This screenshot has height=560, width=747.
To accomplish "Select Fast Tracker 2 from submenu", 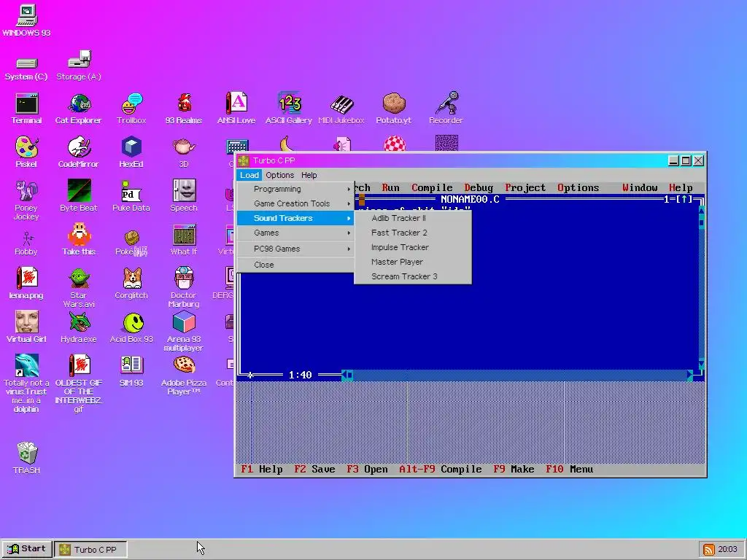I will (413, 233).
